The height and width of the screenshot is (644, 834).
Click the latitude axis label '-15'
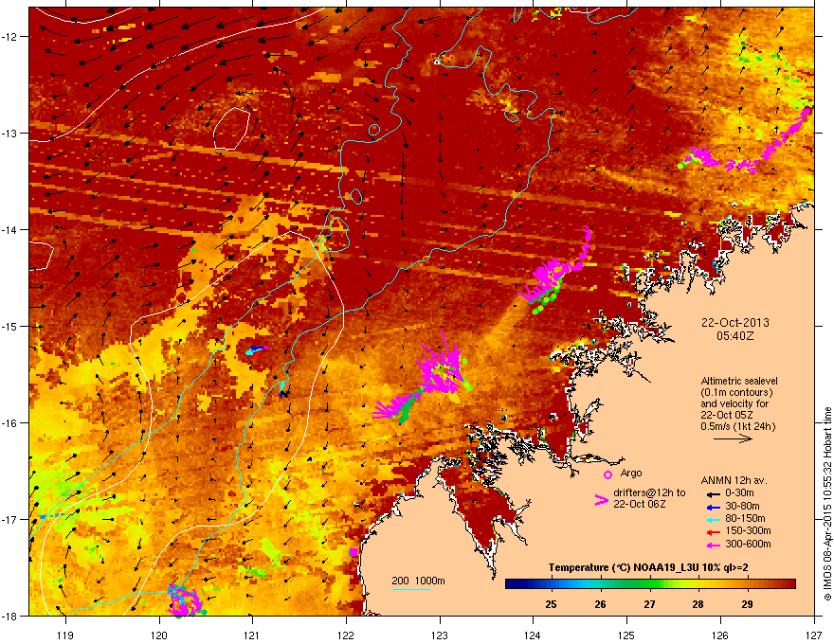(x=11, y=326)
